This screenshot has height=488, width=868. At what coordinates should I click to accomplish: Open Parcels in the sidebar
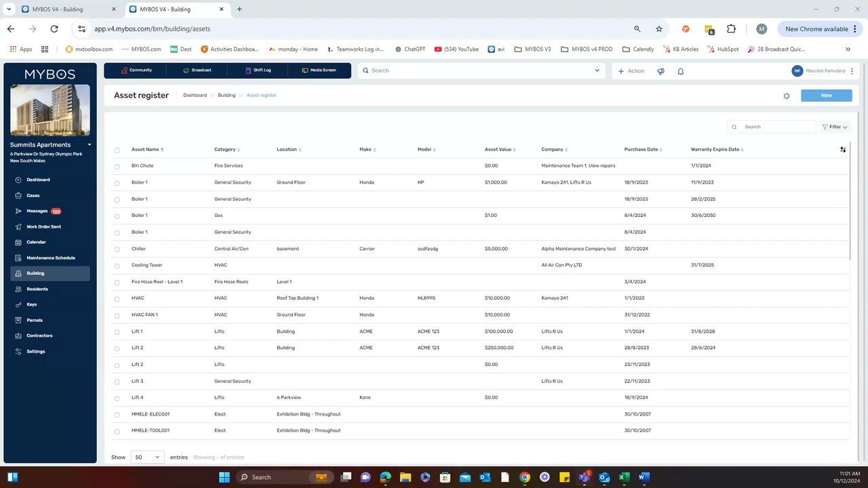(35, 320)
